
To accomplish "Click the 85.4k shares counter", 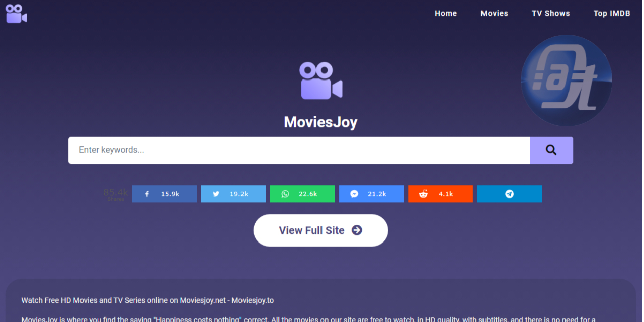I will [116, 194].
